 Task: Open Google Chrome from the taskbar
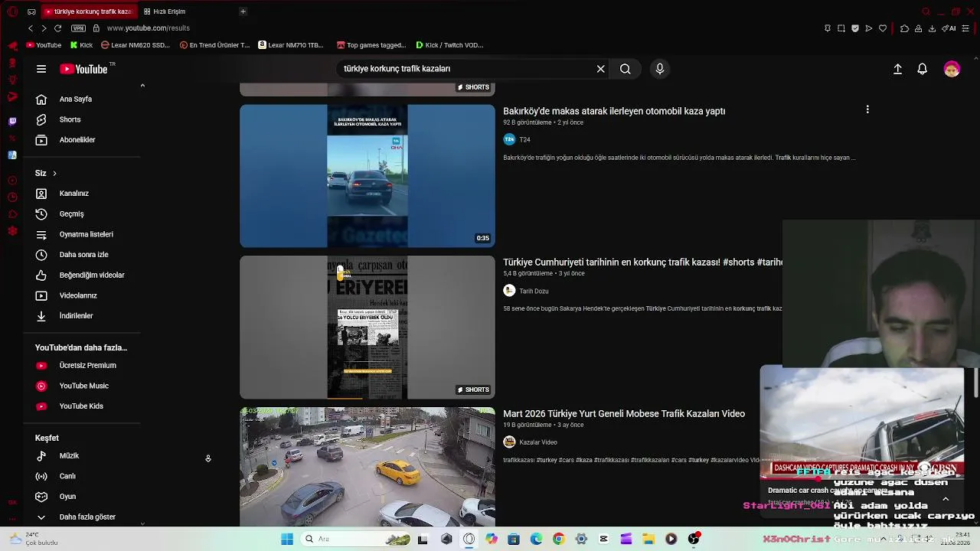coord(559,539)
